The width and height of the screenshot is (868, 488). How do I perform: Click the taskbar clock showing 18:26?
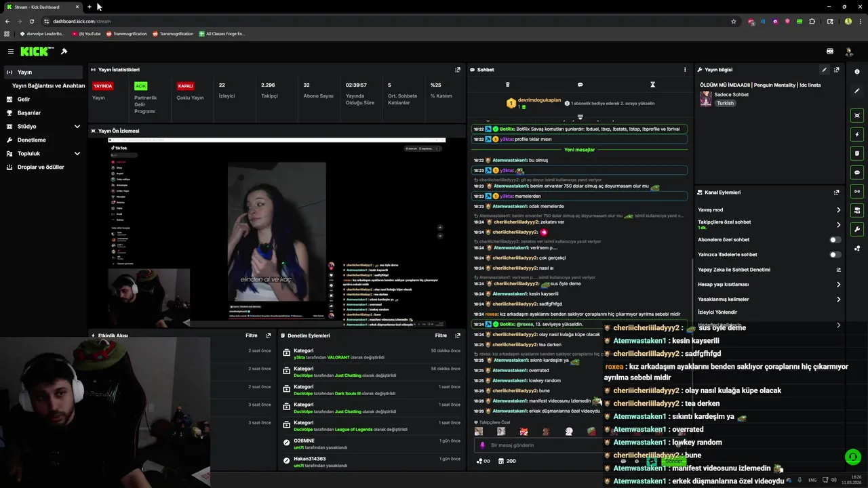[x=852, y=479]
